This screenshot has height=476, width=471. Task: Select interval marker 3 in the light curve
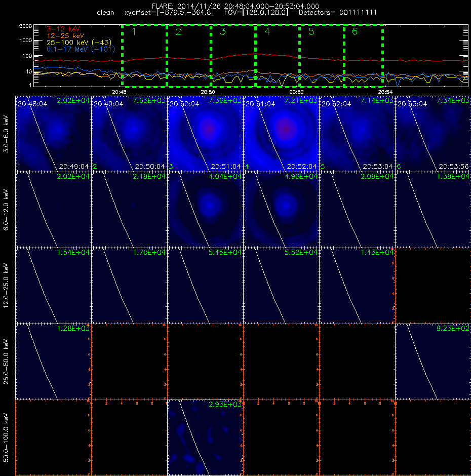point(223,31)
